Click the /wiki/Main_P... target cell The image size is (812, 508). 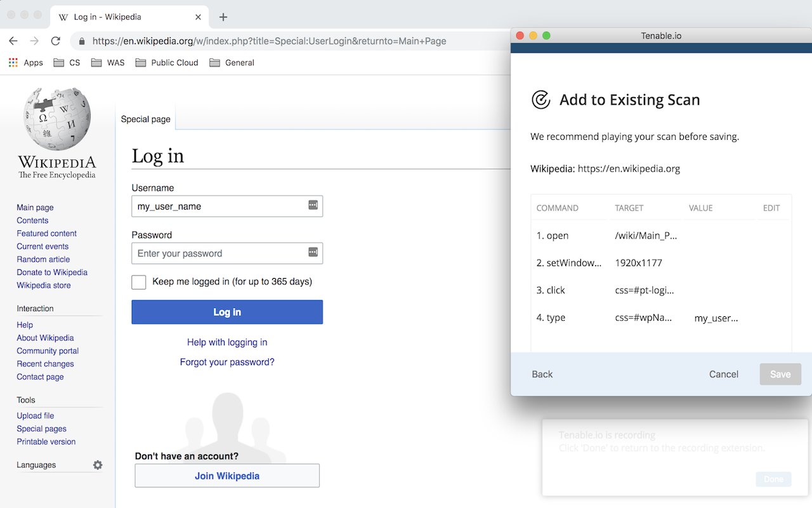click(x=646, y=236)
